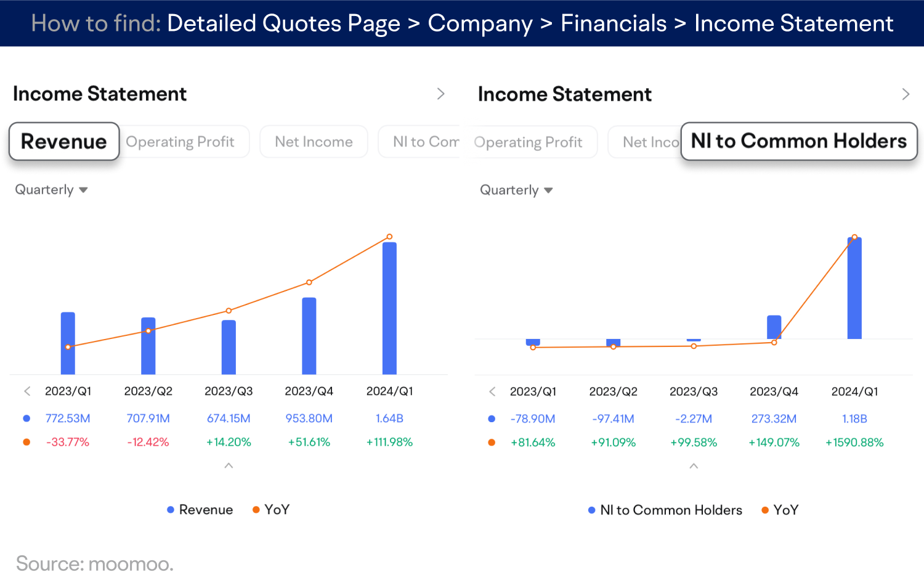This screenshot has height=588, width=924.
Task: Open left Income Statement details arrow
Action: [x=440, y=94]
